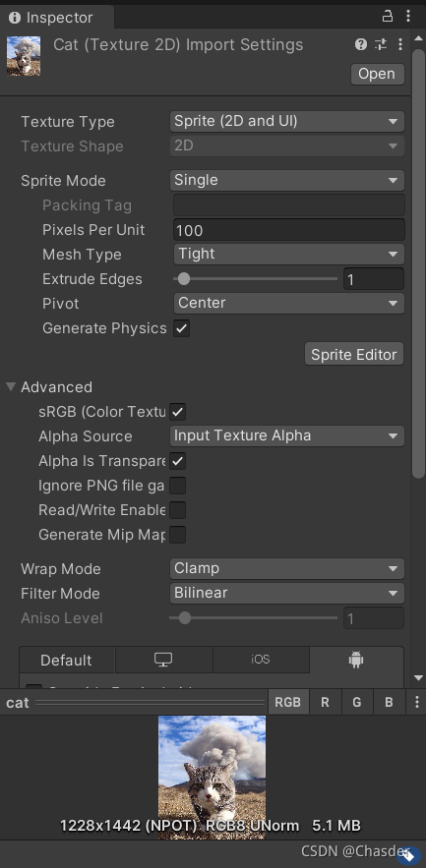Click the Pixels Per Unit field
The height and width of the screenshot is (868, 426).
pyautogui.click(x=289, y=230)
